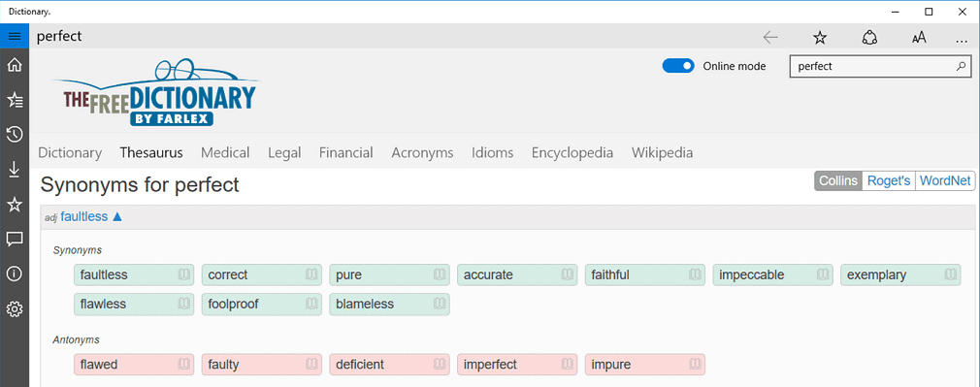Image resolution: width=980 pixels, height=387 pixels.
Task: Open book icon next to flawed
Action: (183, 364)
